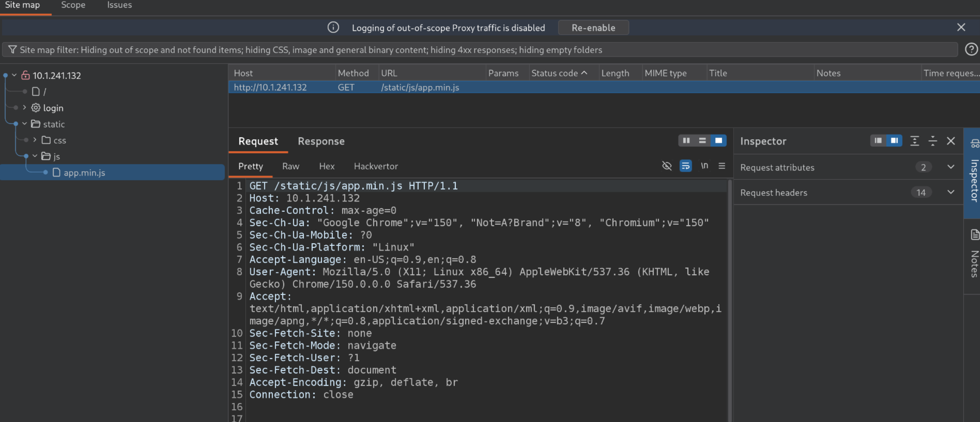Click the js folder icon

(x=46, y=156)
